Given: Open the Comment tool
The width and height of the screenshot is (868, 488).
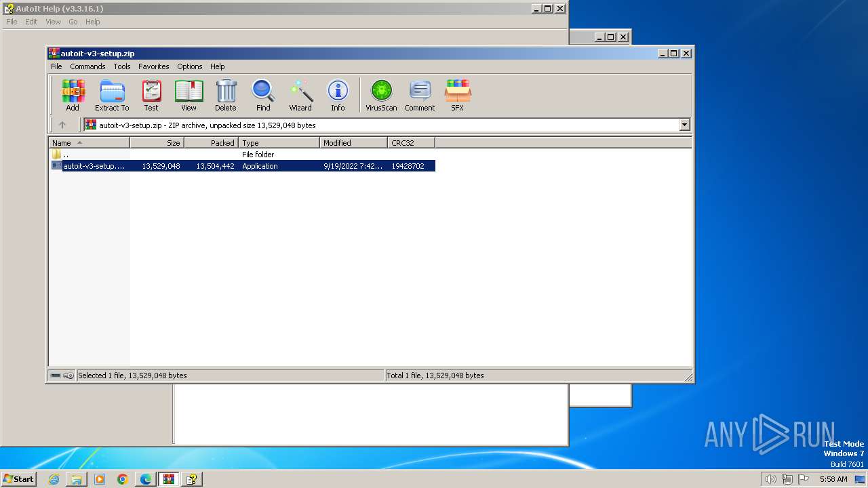Looking at the screenshot, I should [420, 95].
